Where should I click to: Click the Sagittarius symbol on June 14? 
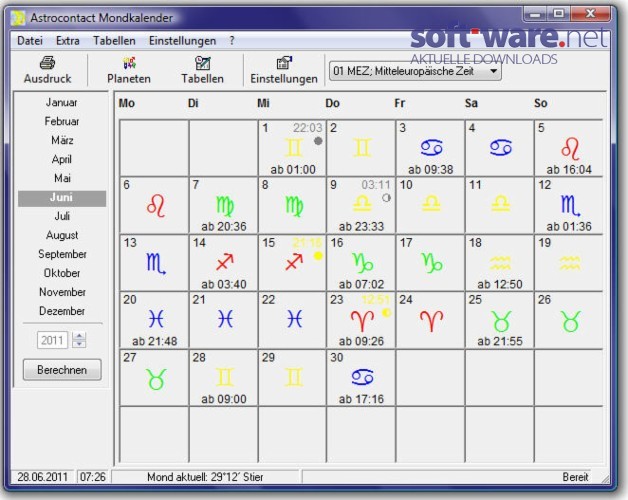225,262
